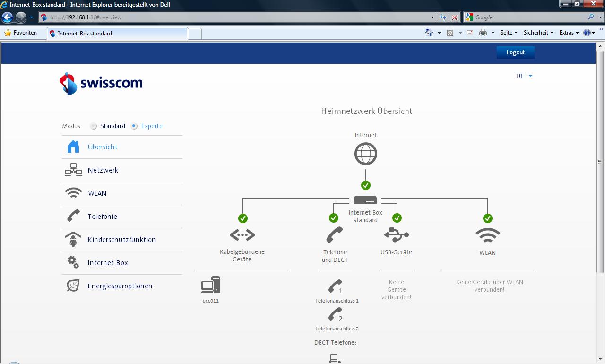Click the Telefonanschluss 2 phone icon
Viewport: 605px width, 364px height.
[336, 314]
